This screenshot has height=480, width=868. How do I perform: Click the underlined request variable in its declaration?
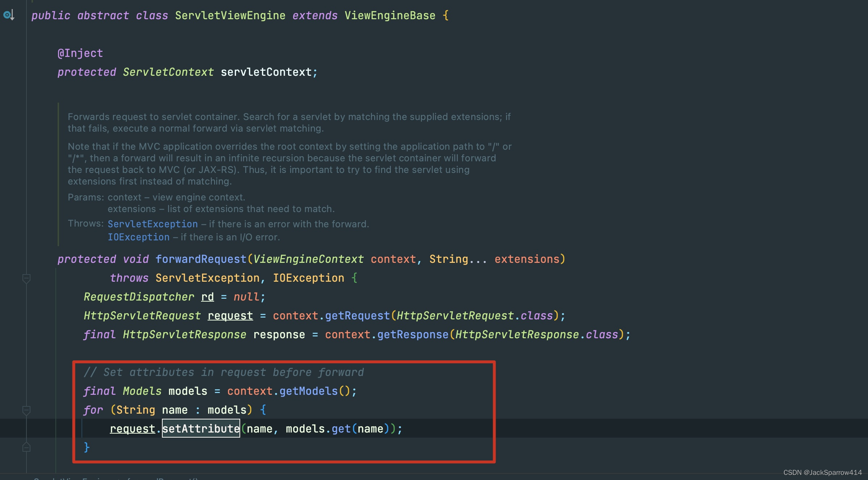[x=230, y=316]
